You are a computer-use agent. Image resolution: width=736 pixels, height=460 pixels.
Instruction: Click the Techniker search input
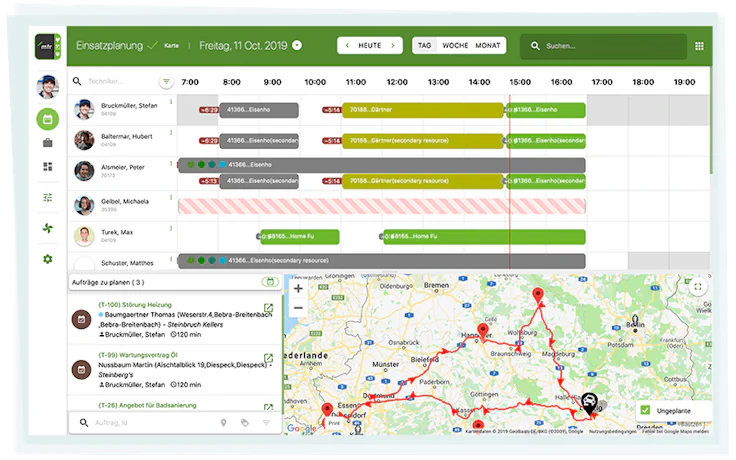[x=120, y=81]
